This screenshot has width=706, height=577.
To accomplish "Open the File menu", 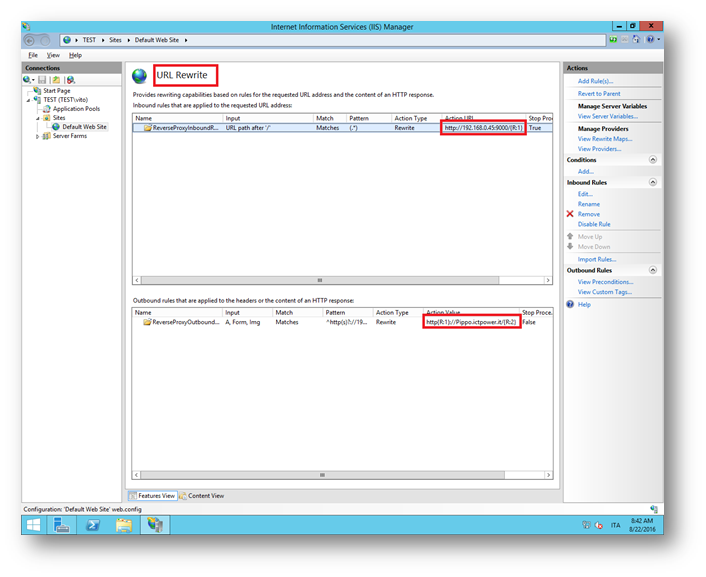I will (33, 55).
